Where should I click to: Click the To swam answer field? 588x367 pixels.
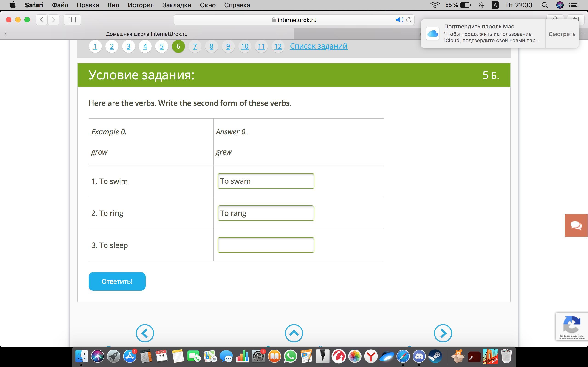(x=266, y=181)
